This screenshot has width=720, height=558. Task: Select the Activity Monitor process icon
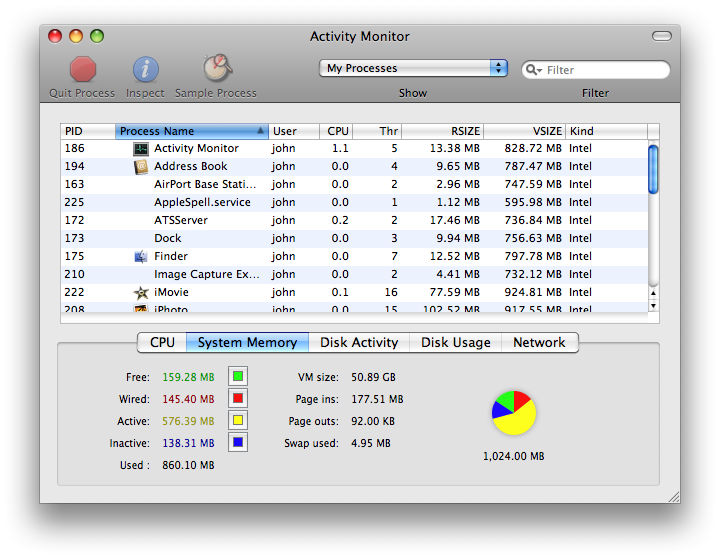141,149
